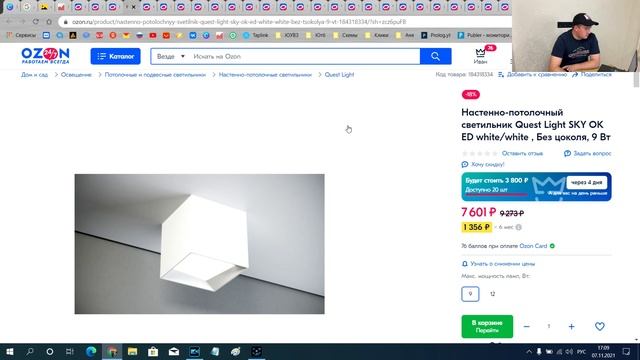Select the browser address bar URL
Image resolution: width=640 pixels, height=360 pixels.
pos(239,22)
